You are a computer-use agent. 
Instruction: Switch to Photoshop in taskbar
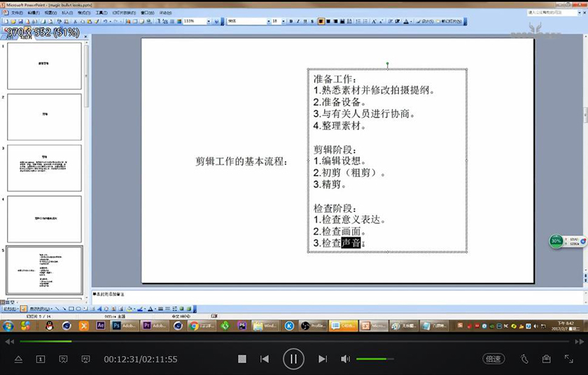(124, 325)
